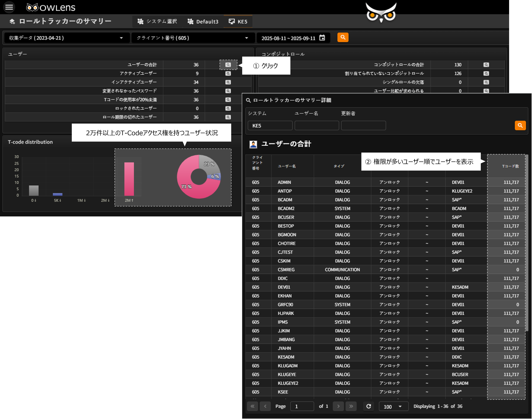Click the ユーザー名 filter input field
The height and width of the screenshot is (419, 532).
pos(317,126)
